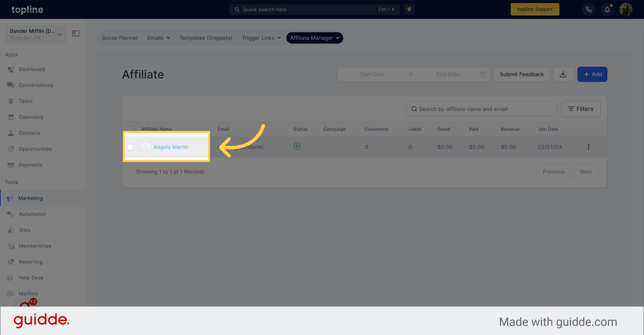Image resolution: width=644 pixels, height=335 pixels.
Task: Click the lightning bolt quick action icon
Action: coord(409,9)
